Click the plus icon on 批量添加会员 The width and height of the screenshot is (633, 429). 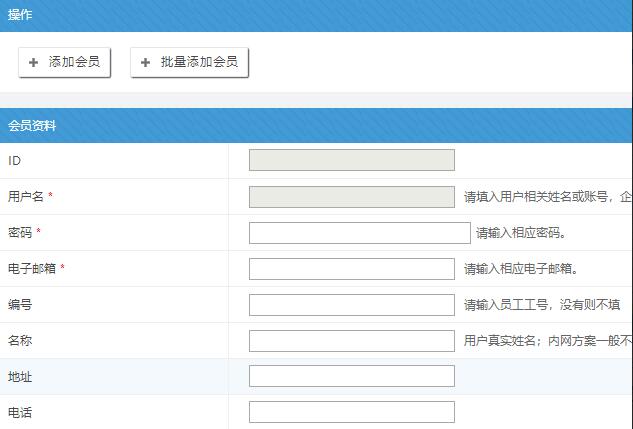[146, 62]
